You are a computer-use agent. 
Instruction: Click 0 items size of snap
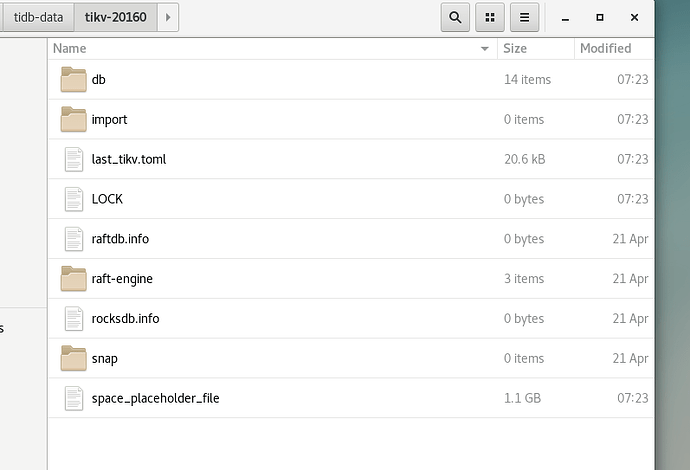click(524, 358)
